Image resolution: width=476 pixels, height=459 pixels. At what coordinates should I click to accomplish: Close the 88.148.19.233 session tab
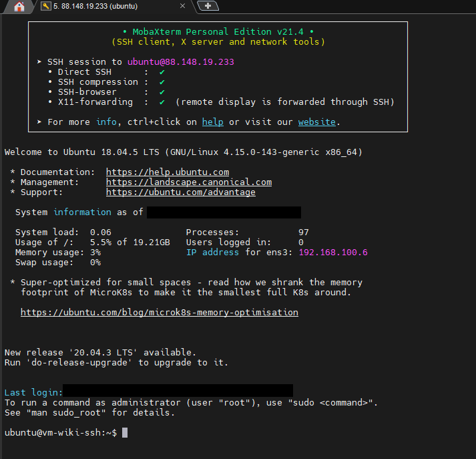[x=183, y=6]
